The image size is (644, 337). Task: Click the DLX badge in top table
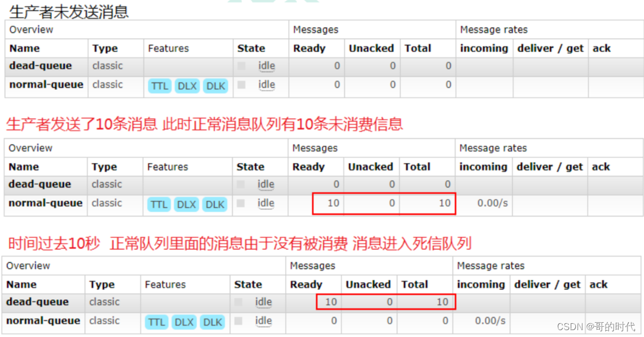pos(187,86)
